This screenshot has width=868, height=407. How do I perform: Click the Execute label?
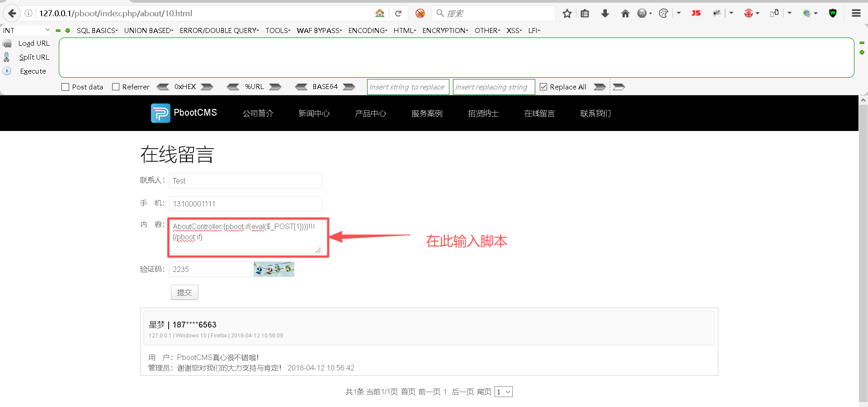pyautogui.click(x=33, y=71)
